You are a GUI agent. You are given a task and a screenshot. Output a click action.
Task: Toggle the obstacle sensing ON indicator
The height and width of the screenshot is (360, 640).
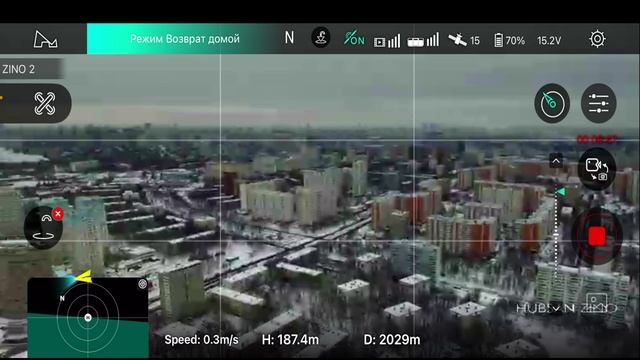[x=354, y=39]
